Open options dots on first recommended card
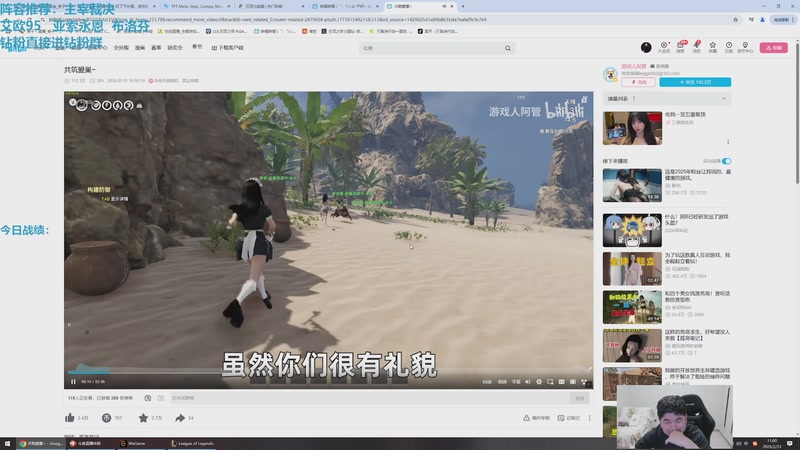 [x=728, y=142]
